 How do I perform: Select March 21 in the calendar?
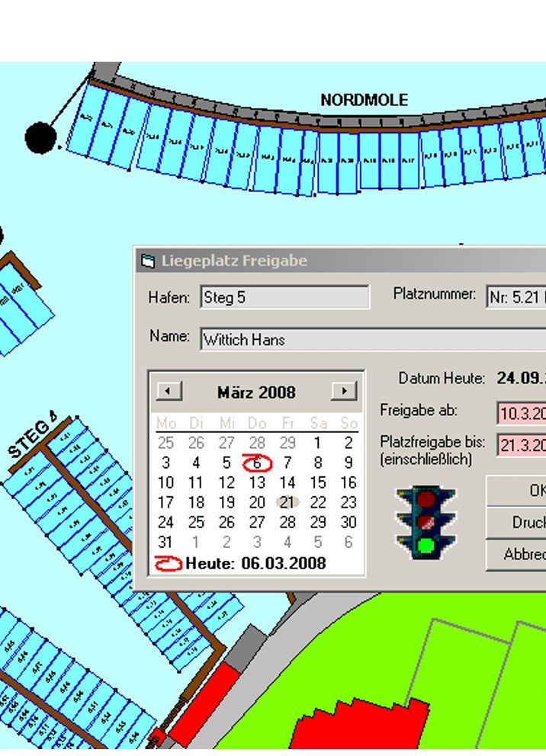point(287,502)
